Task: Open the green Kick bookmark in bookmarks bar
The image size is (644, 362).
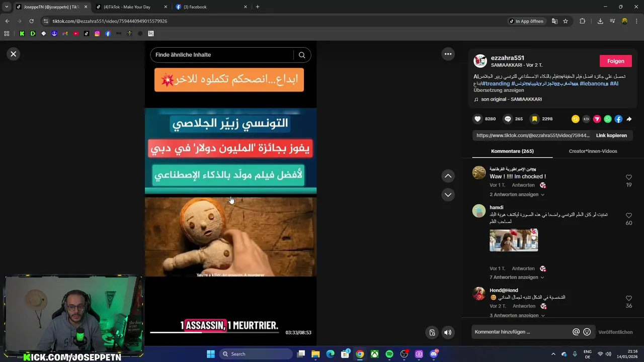Action: click(x=22, y=34)
